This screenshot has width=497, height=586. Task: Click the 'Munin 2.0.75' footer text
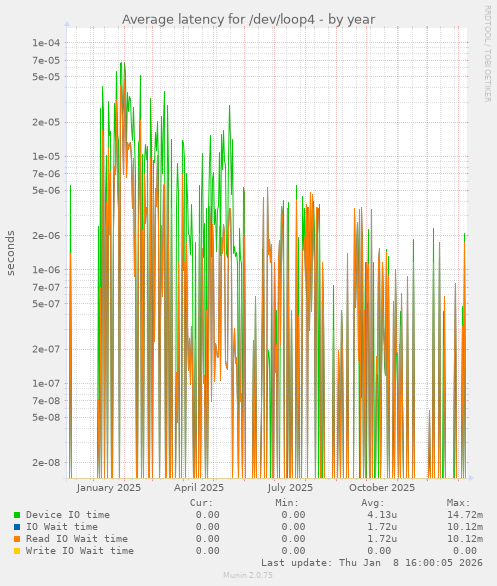[248, 575]
